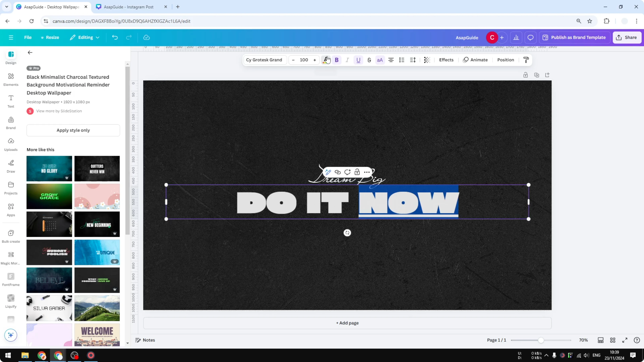
Task: Select the BELIEVE wallpaper thumbnail
Action: pos(49,280)
